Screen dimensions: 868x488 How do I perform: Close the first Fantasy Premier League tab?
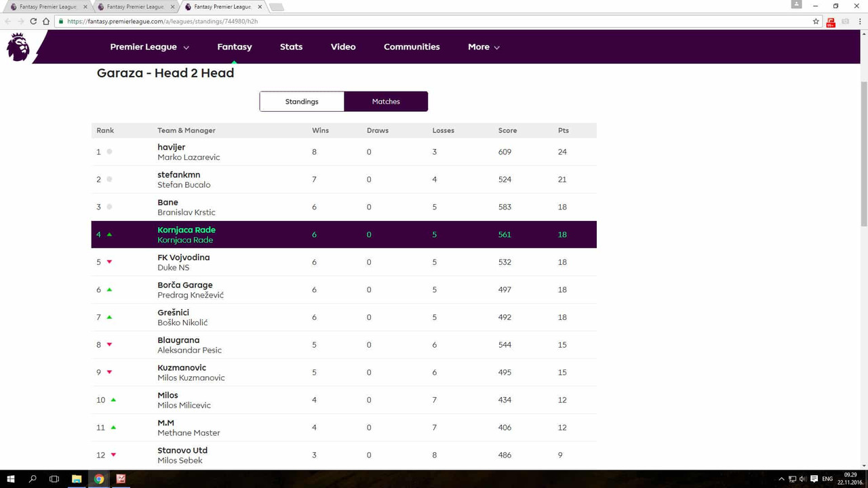85,7
